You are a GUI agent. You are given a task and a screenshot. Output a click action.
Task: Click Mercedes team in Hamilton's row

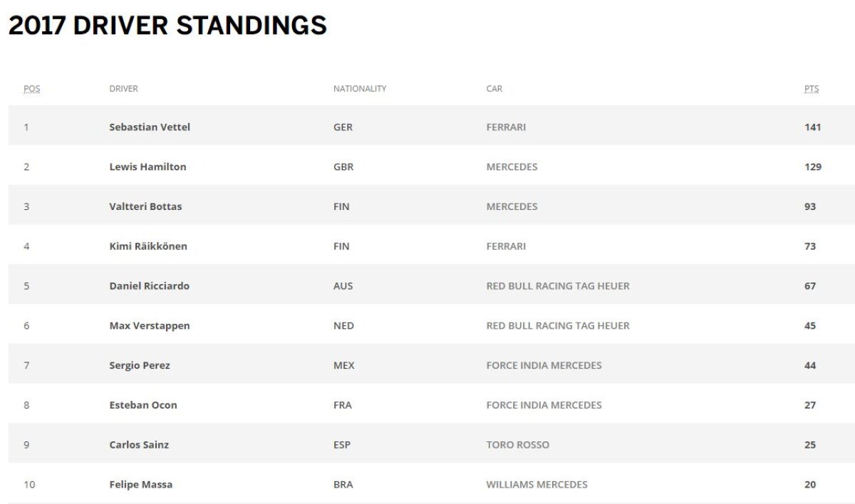click(x=512, y=167)
